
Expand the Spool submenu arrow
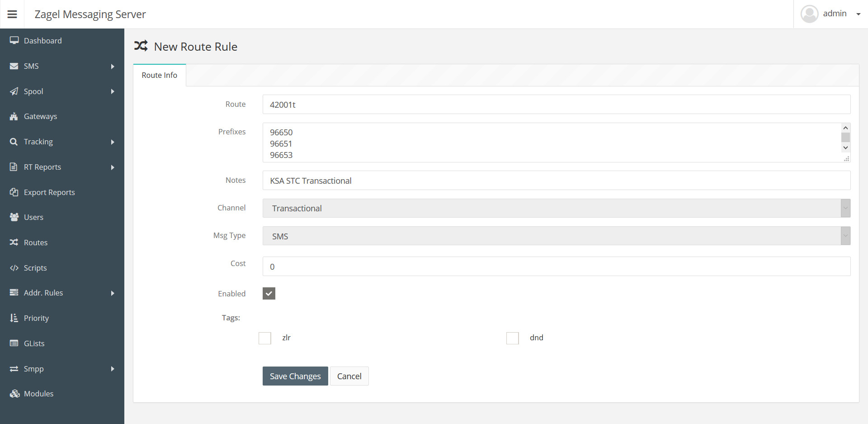(113, 91)
